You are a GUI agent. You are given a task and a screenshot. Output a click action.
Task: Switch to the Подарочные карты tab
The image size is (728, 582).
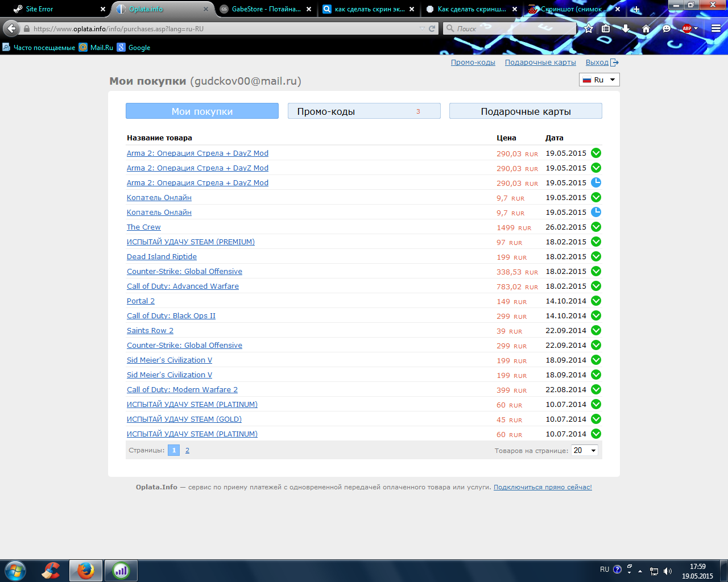(x=526, y=111)
